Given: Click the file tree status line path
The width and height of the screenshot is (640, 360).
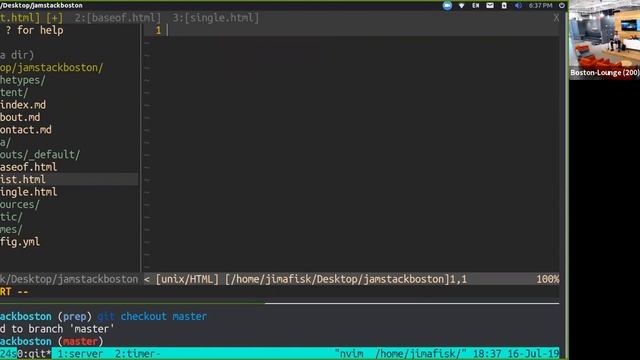Looking at the screenshot, I should [69, 279].
